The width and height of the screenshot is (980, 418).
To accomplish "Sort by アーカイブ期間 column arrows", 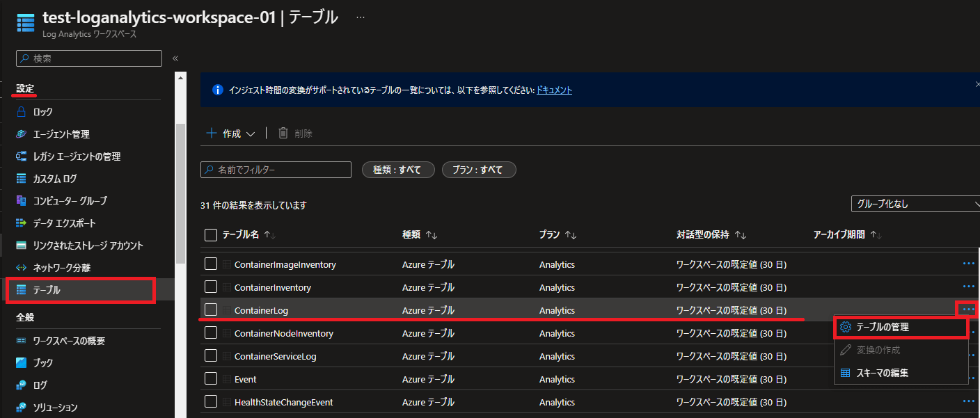I will click(x=876, y=235).
